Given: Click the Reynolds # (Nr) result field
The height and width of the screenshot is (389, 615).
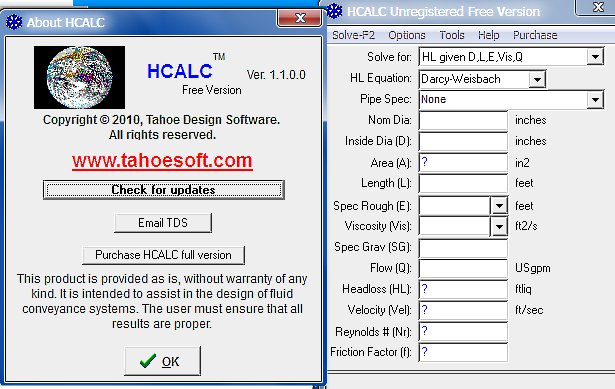Looking at the screenshot, I should click(463, 332).
